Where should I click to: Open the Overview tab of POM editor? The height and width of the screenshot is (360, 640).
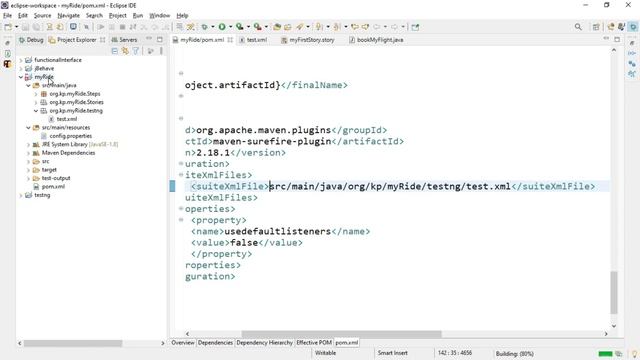[183, 342]
